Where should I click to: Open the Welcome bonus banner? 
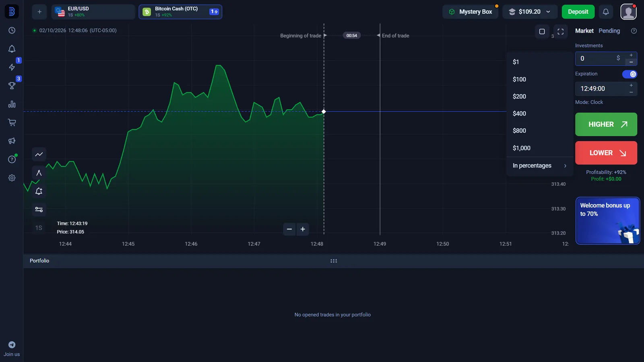pyautogui.click(x=608, y=221)
